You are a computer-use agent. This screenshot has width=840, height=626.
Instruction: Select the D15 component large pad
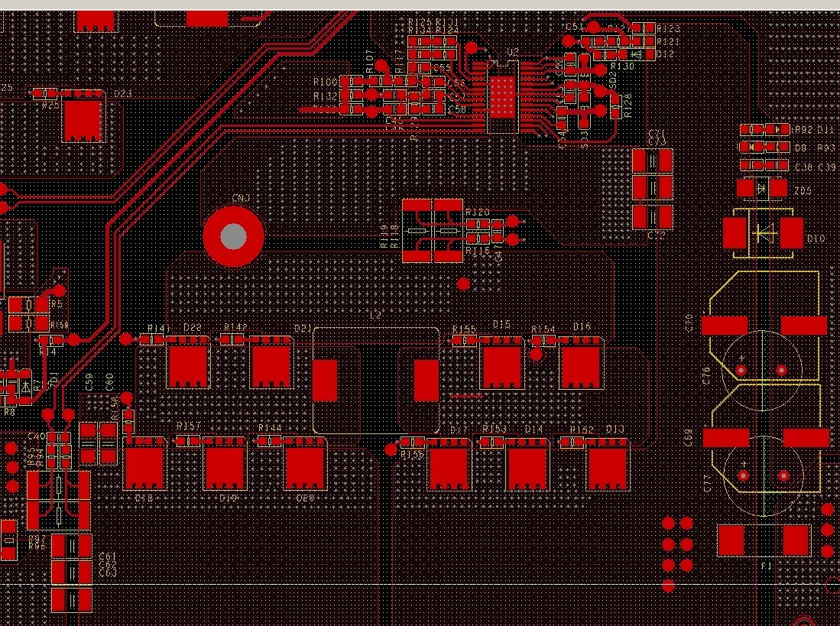502,366
